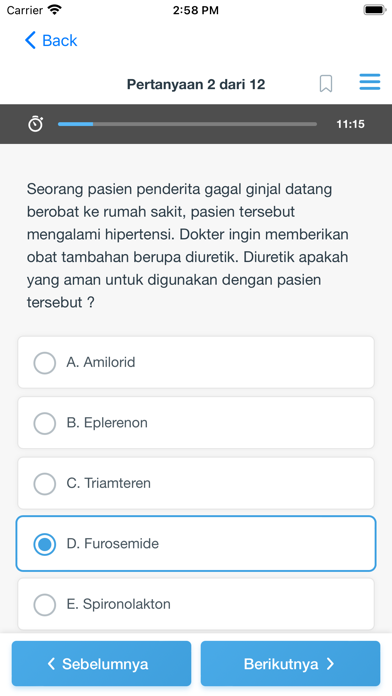Tap the left chevron on Sebelumnya
392x696 pixels.
pos(51,664)
